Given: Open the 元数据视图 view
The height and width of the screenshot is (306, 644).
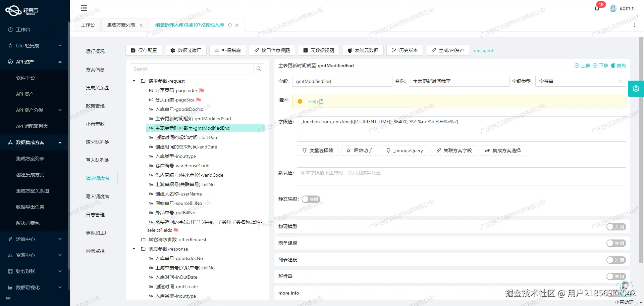Looking at the screenshot, I should pyautogui.click(x=318, y=50).
